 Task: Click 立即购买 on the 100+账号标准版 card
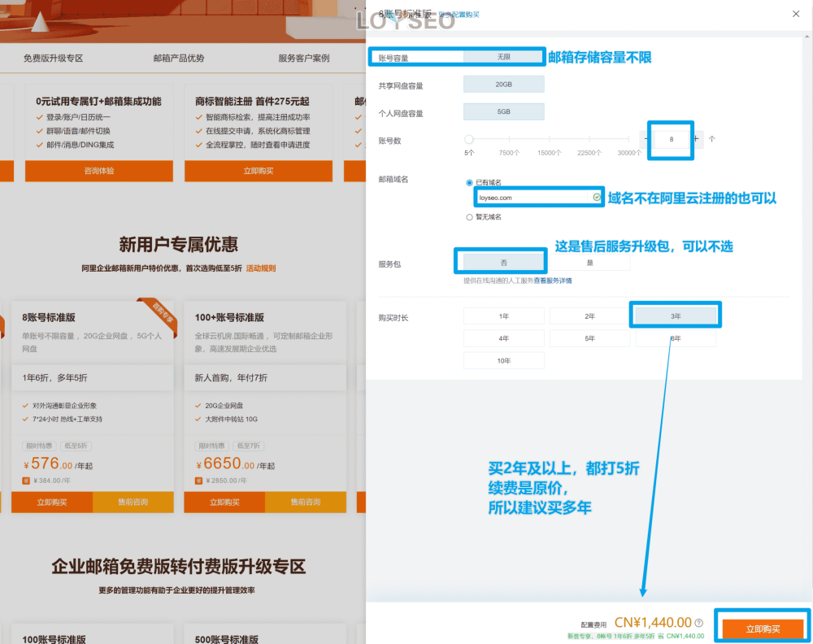[x=224, y=502]
